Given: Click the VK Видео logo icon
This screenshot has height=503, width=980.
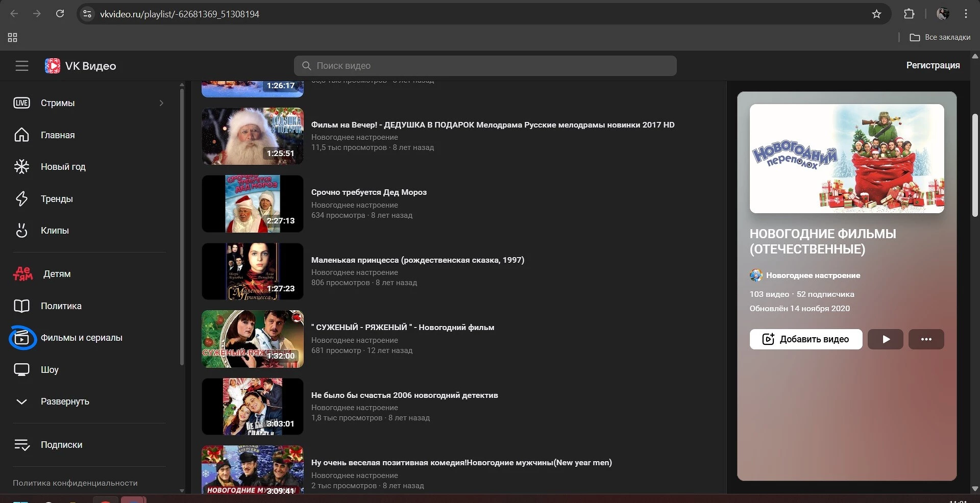Looking at the screenshot, I should point(53,66).
